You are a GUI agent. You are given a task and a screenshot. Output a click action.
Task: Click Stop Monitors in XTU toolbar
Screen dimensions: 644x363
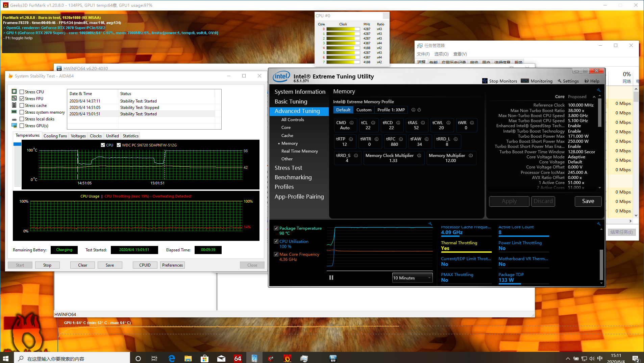(x=499, y=81)
